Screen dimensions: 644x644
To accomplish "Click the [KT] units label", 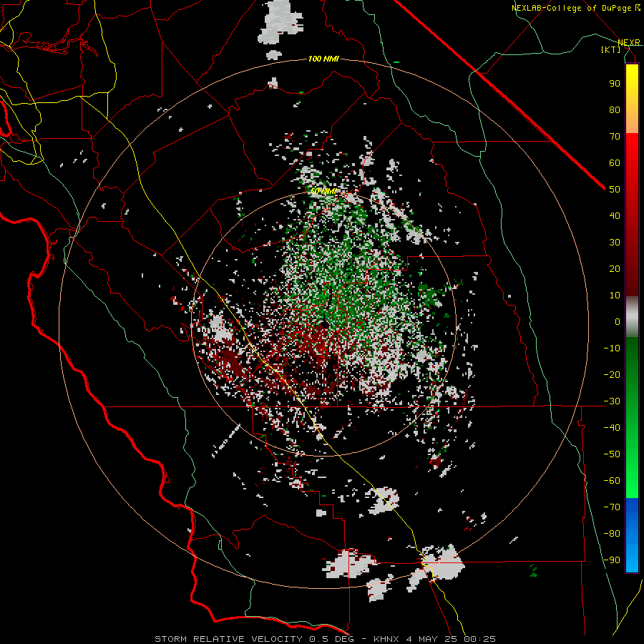I will [x=611, y=49].
